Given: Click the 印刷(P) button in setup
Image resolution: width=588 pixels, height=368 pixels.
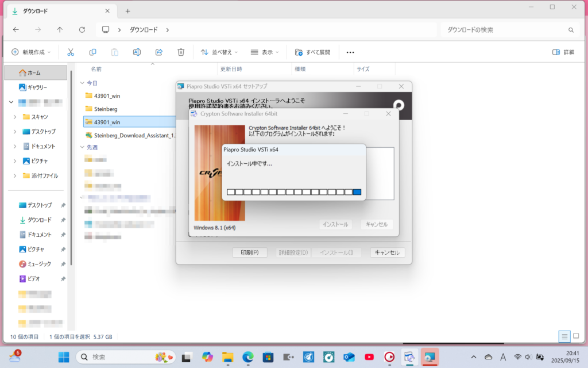Looking at the screenshot, I should [x=250, y=252].
